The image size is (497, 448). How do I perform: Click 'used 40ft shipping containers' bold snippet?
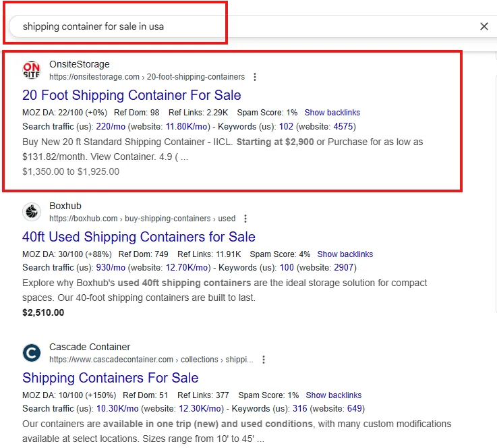pos(184,283)
